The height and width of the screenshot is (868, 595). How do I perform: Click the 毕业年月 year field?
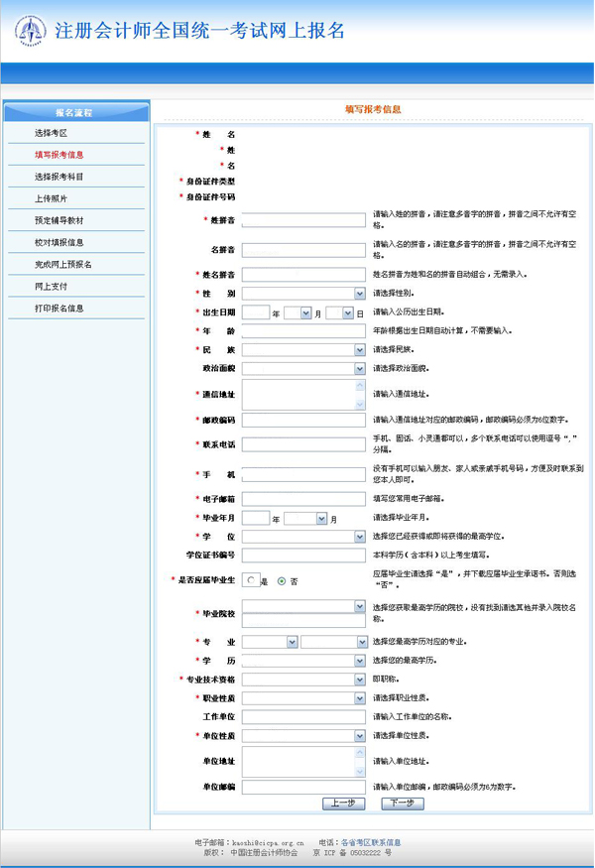pyautogui.click(x=256, y=518)
